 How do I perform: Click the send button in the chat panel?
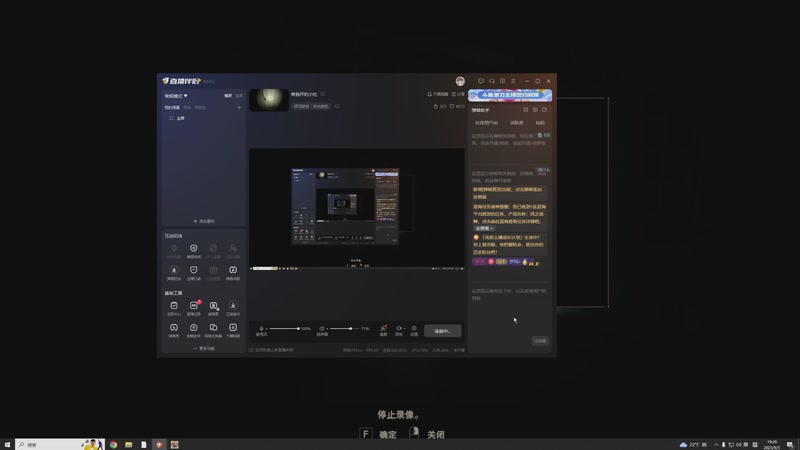click(x=540, y=341)
